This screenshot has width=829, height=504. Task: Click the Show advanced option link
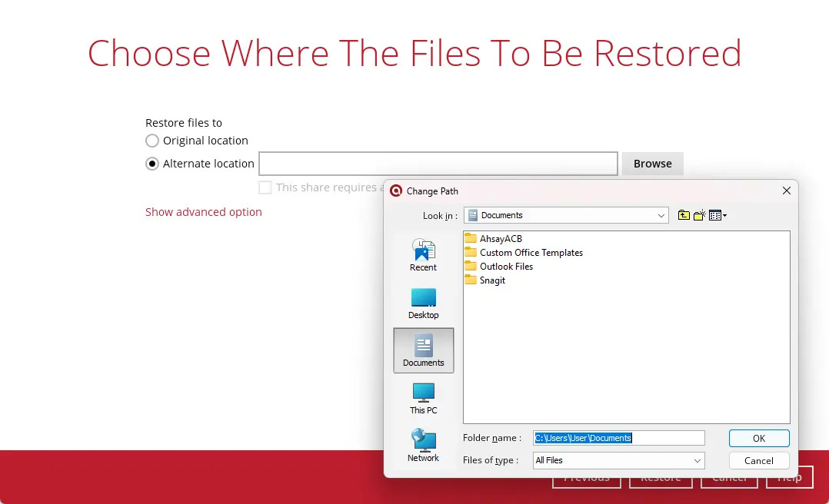204,212
